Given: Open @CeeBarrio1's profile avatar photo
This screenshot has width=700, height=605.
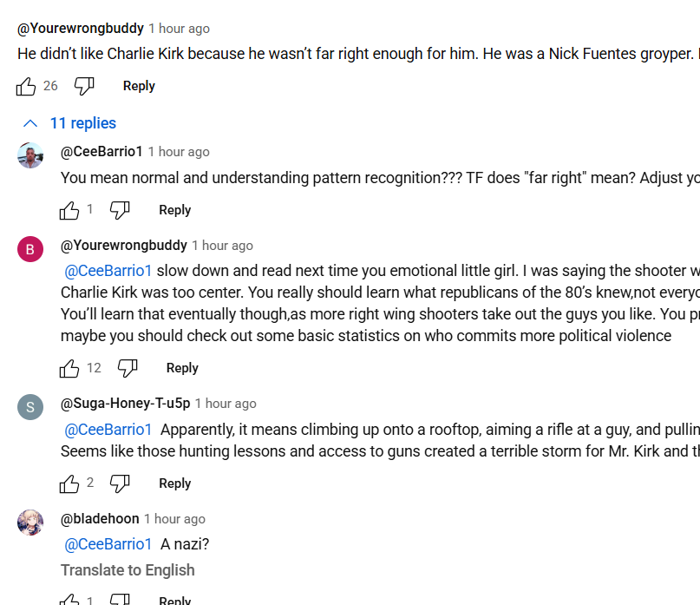Looking at the screenshot, I should coord(30,155).
